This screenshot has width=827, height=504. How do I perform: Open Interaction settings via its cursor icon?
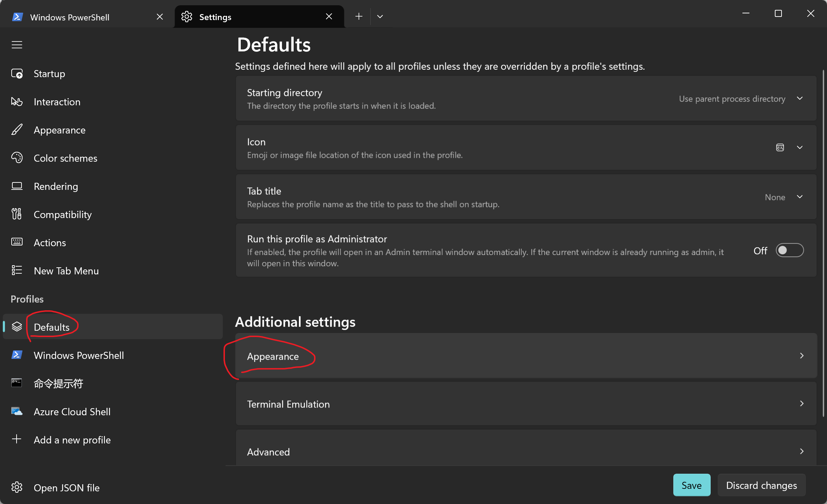(17, 102)
